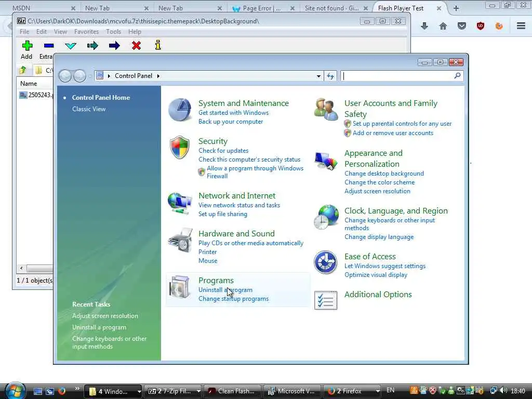Click the Clock, Language, and Region globe icon

click(x=326, y=217)
